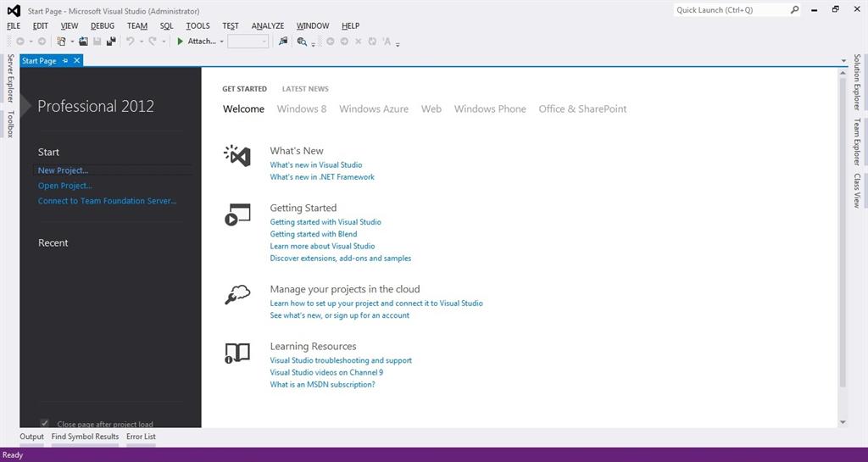Click the What's New Visual Studio icon
This screenshot has height=462, width=868.
(x=237, y=156)
